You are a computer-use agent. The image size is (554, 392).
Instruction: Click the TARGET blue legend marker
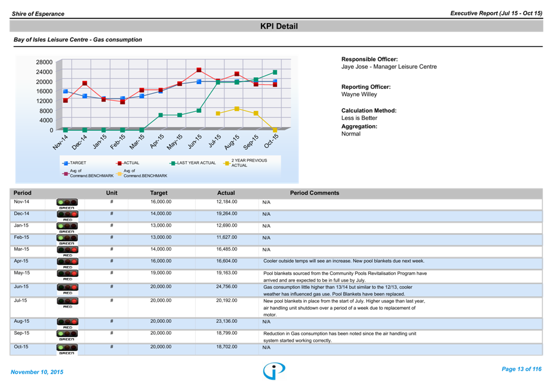(66, 163)
